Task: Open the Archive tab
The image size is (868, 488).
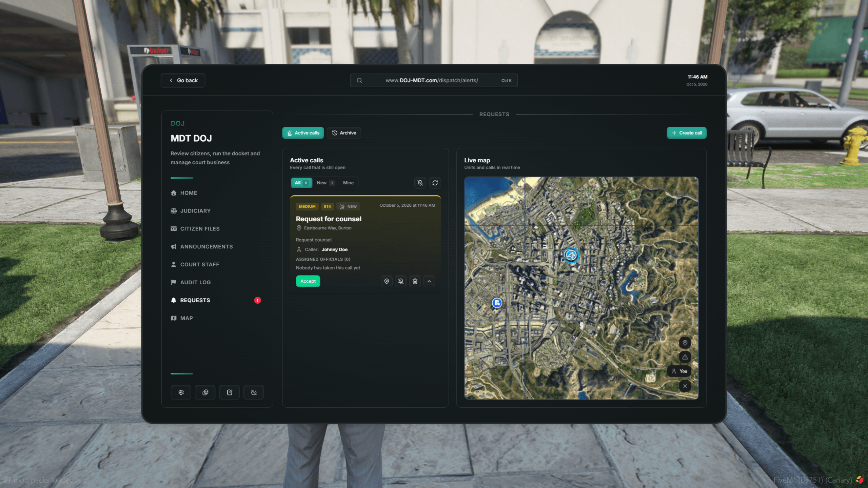Action: (x=344, y=133)
